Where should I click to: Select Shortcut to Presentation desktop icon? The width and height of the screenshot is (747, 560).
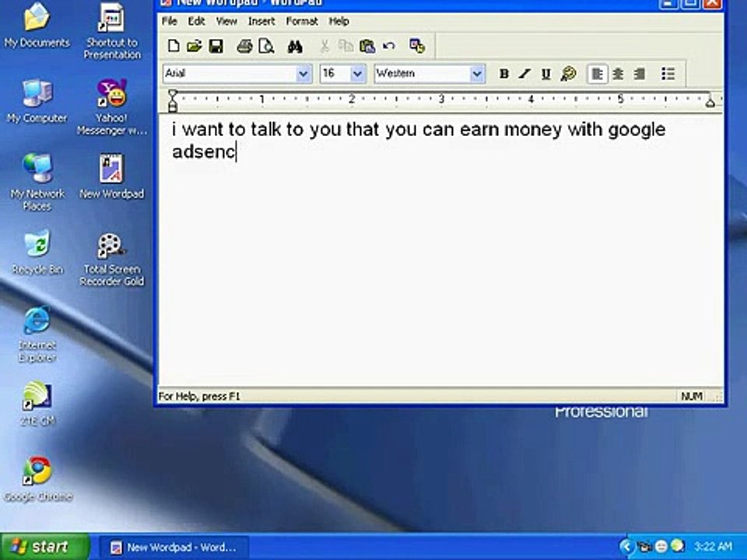[112, 31]
